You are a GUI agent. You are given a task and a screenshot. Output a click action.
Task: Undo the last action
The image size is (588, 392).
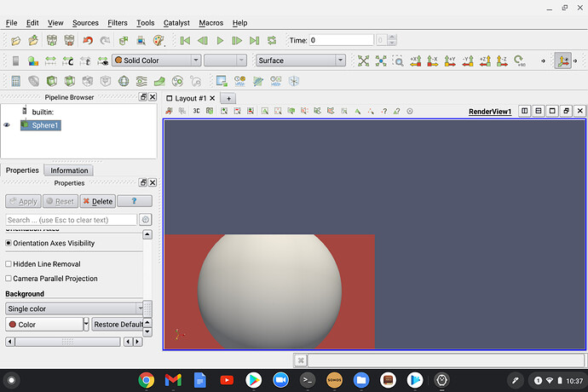pos(88,41)
